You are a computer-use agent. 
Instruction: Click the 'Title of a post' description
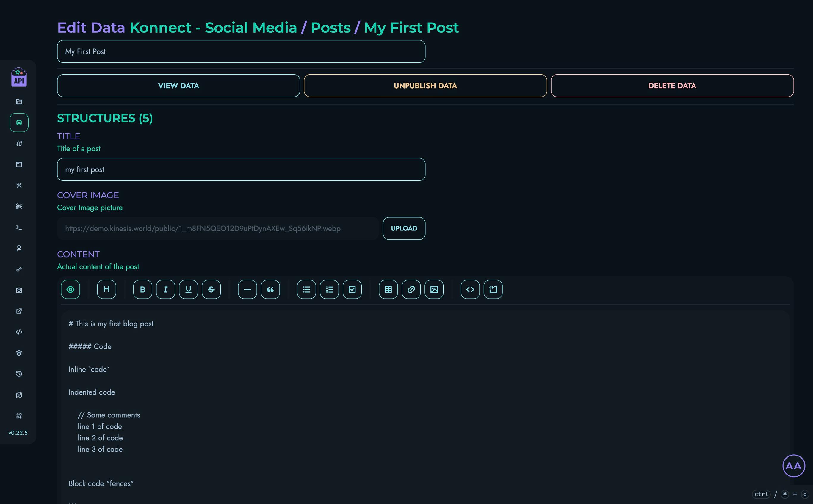pyautogui.click(x=79, y=149)
